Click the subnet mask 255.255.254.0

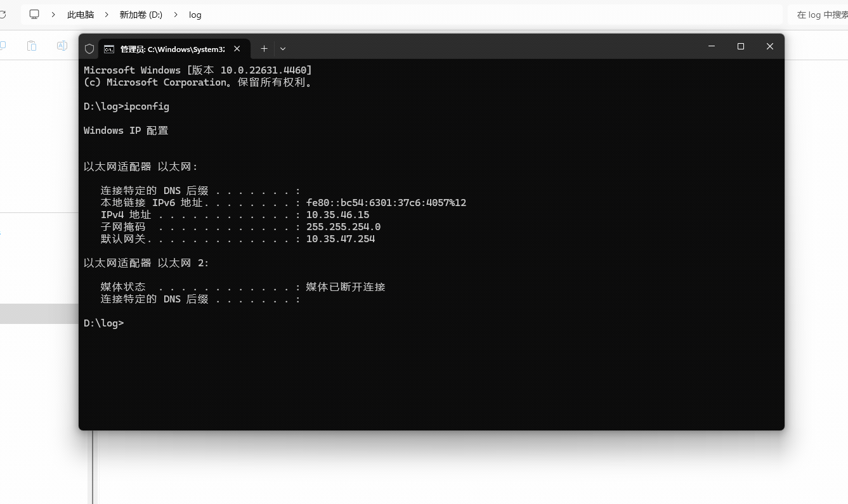[x=343, y=227]
